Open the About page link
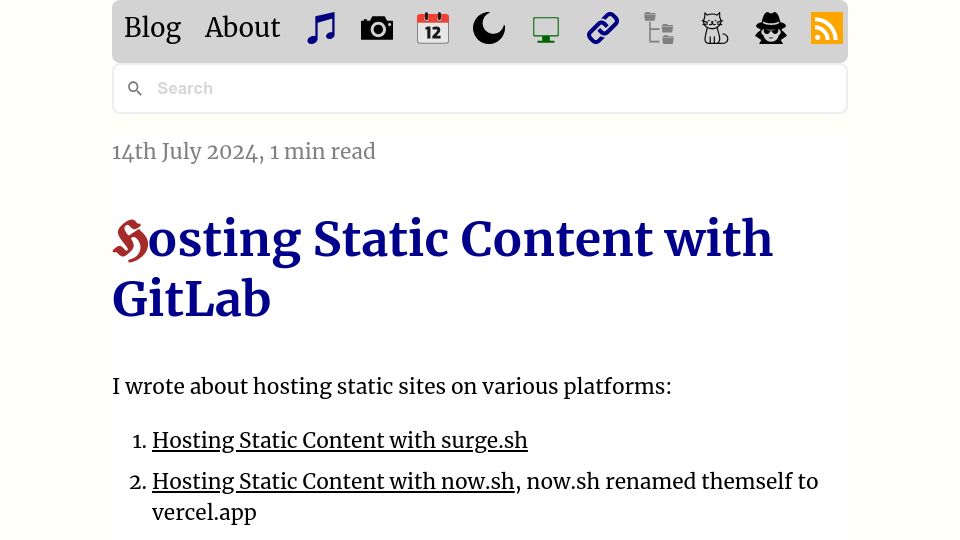Screen dimensions: 960x540 (242, 28)
